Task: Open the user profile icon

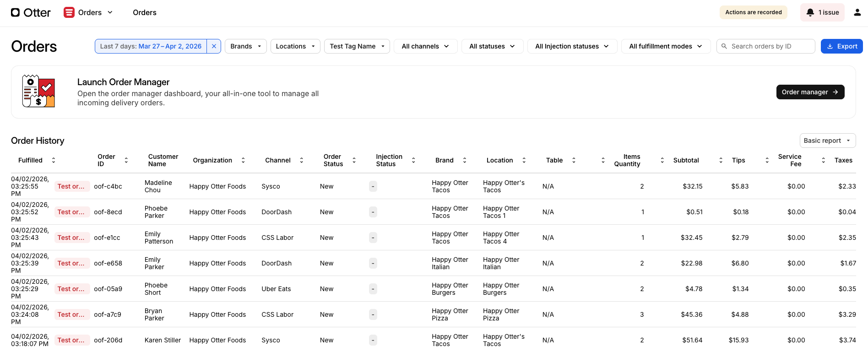Action: [x=857, y=12]
